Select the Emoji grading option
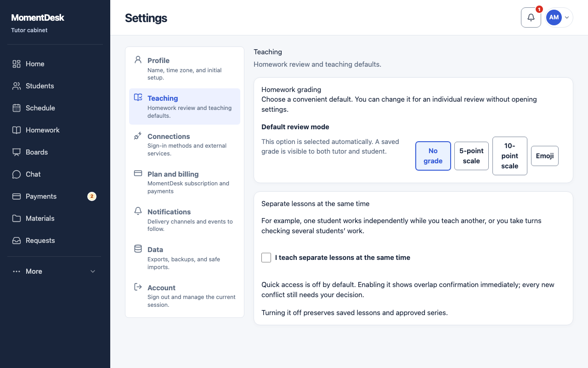The height and width of the screenshot is (368, 588). [545, 156]
